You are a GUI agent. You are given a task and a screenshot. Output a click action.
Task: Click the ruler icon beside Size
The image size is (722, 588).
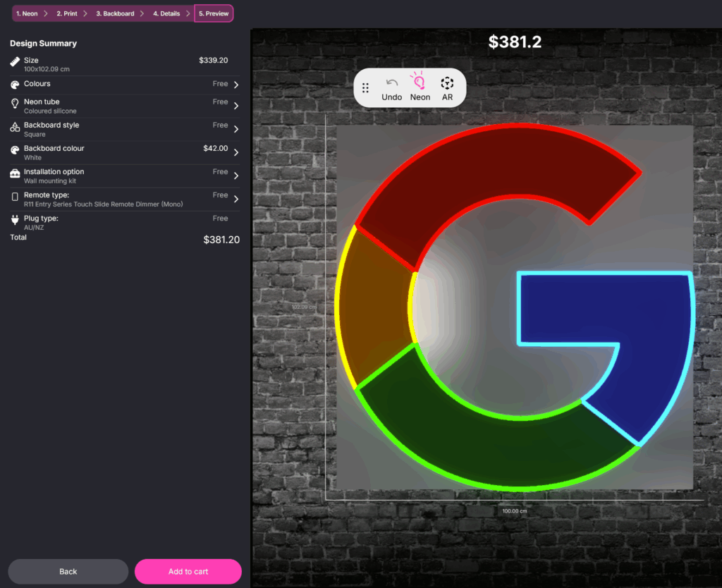coord(16,62)
